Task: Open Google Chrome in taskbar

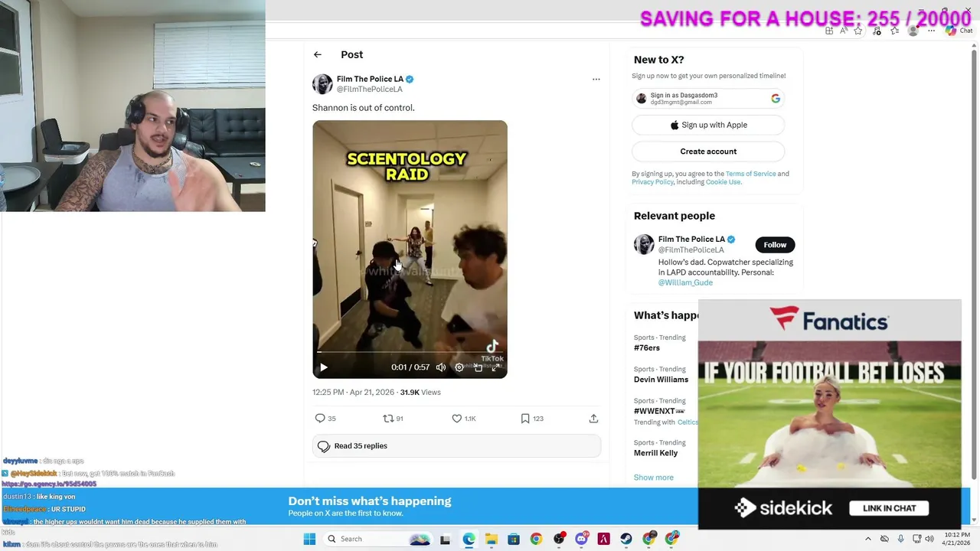Action: (536, 539)
